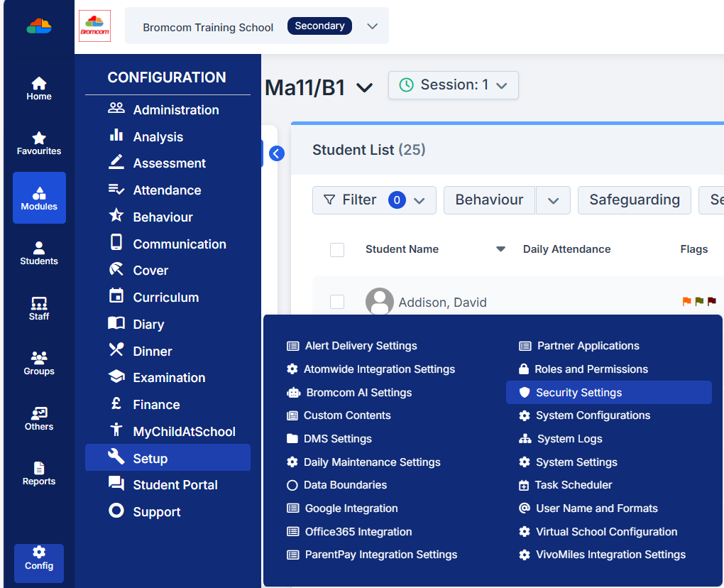Screen dimensions: 724x588
Task: Click the orange flag beside Addison, David
Action: (686, 301)
